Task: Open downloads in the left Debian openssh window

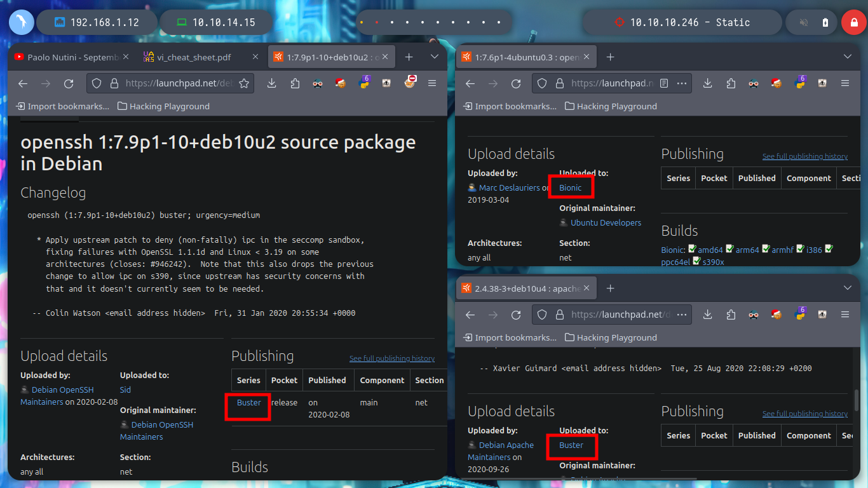Action: (271, 83)
